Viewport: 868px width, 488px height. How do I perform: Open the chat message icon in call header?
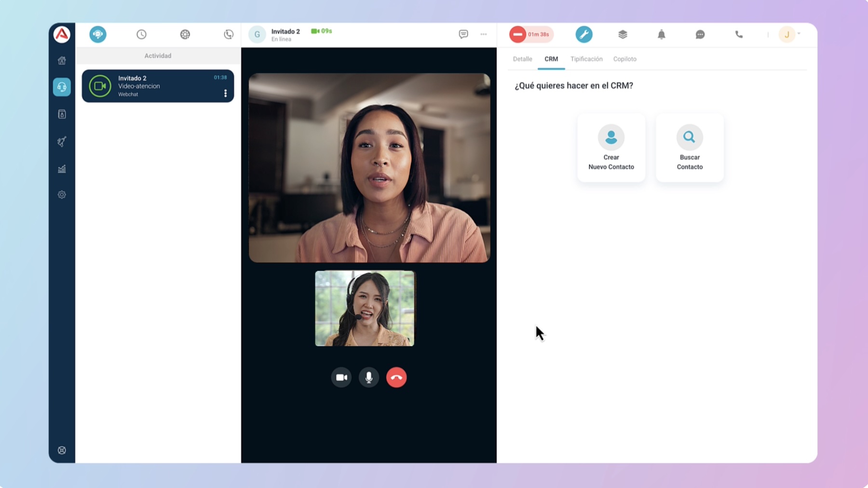(x=463, y=34)
